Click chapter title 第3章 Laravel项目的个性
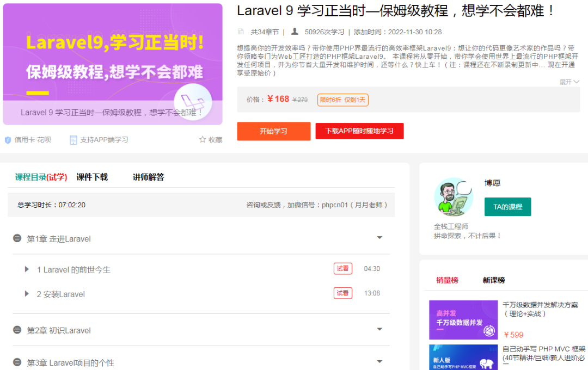Image resolution: width=588 pixels, height=370 pixels. click(x=70, y=362)
